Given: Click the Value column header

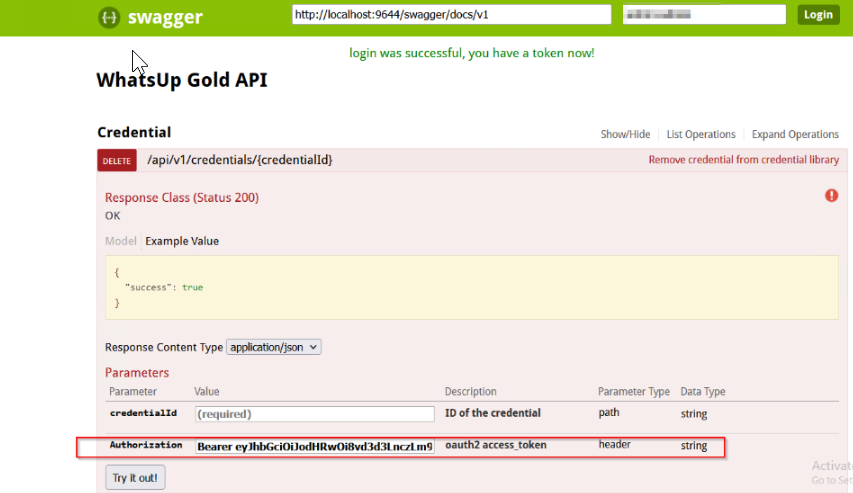Looking at the screenshot, I should pyautogui.click(x=207, y=392).
